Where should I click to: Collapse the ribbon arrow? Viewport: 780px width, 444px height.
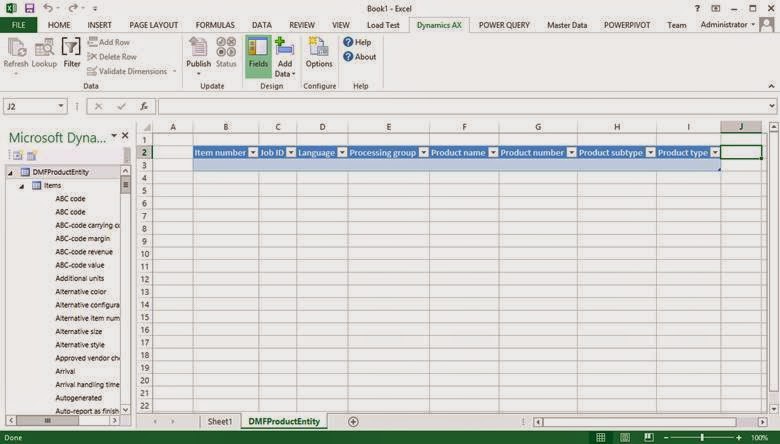(771, 86)
